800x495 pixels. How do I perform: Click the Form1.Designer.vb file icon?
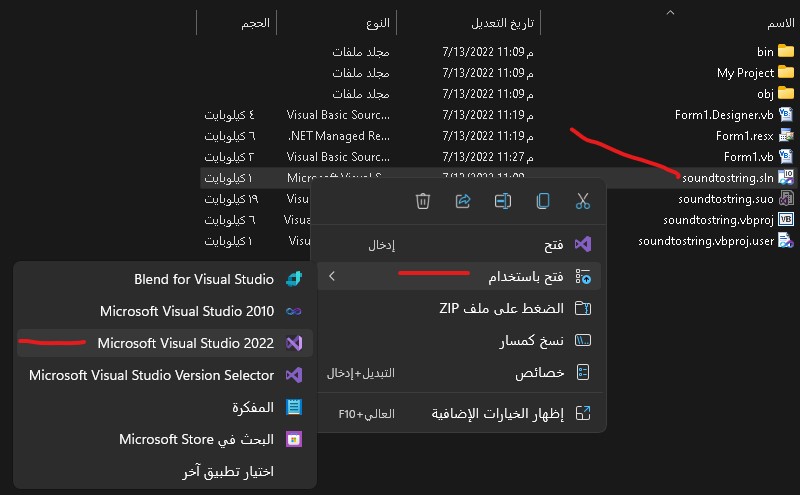click(786, 114)
